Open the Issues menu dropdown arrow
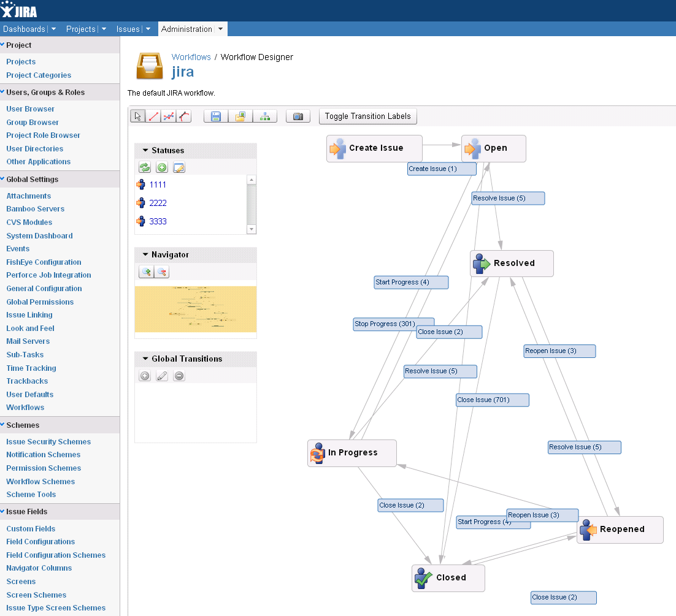Viewport: 676px width, 616px height. pyautogui.click(x=148, y=29)
